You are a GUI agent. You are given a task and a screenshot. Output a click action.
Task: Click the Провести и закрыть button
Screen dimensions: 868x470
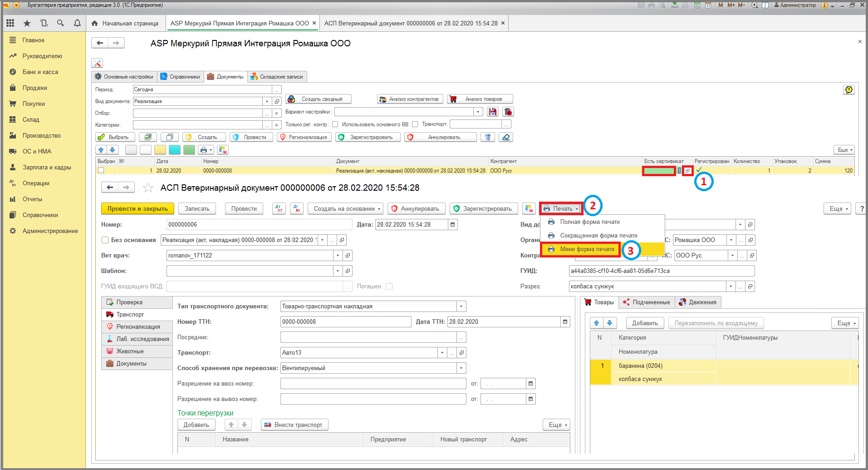137,209
